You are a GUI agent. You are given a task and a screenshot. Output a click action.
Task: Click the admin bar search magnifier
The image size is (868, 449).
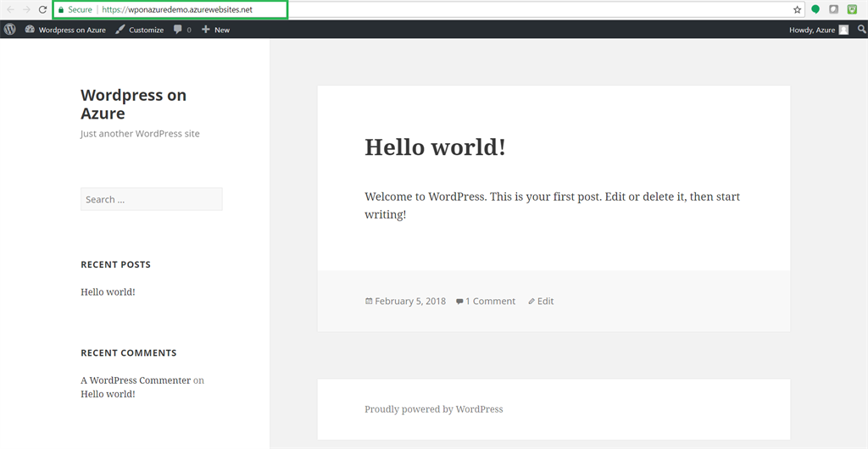pos(861,30)
